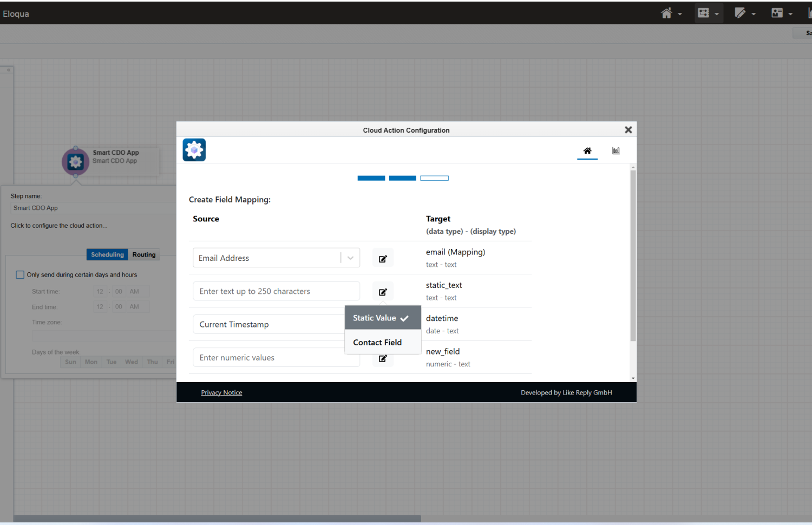Click to configure the cloud action text
The image size is (812, 525).
coord(58,226)
